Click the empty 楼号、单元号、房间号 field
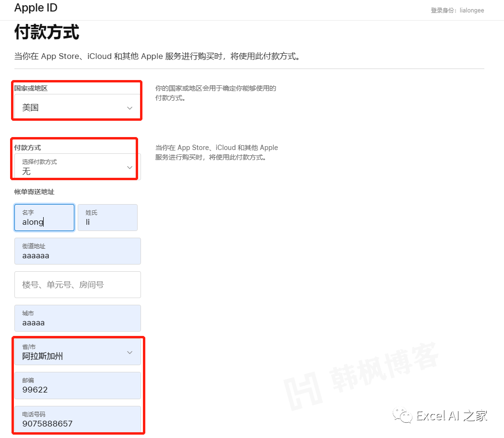This screenshot has width=504, height=438. click(x=77, y=284)
